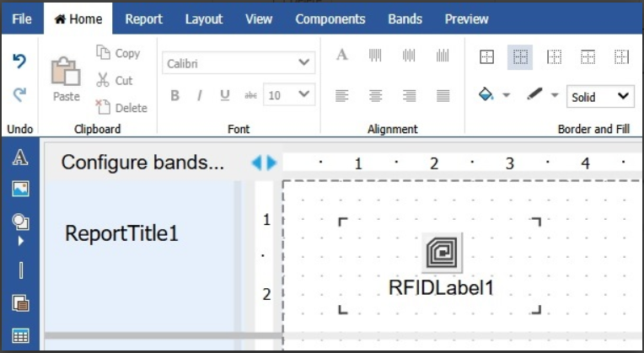Click the fill color paint bucket

coord(486,95)
